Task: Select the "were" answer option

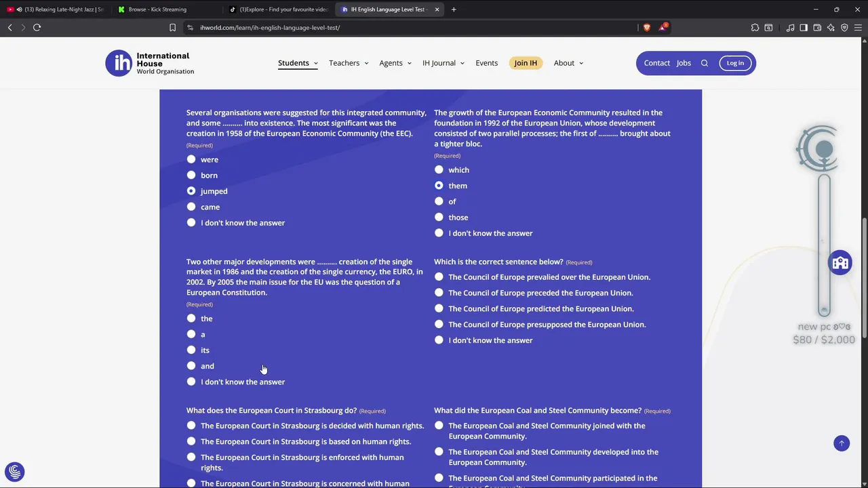Action: pos(191,159)
